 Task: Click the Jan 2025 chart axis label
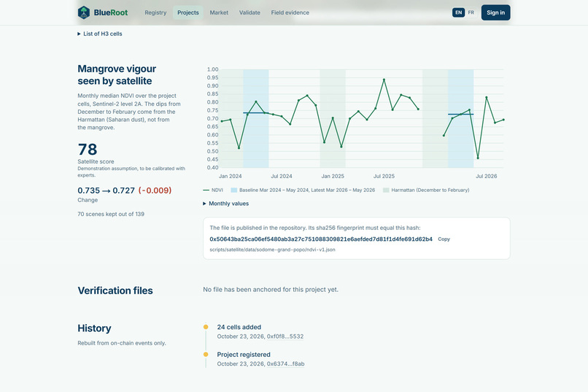pos(333,176)
